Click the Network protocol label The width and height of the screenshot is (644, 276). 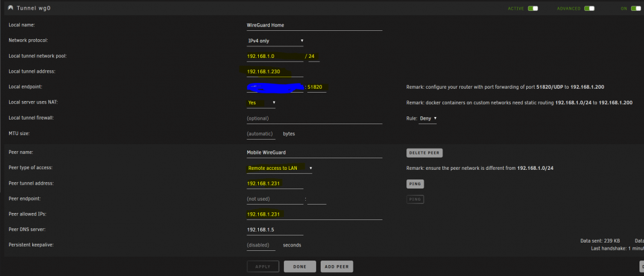click(x=28, y=41)
